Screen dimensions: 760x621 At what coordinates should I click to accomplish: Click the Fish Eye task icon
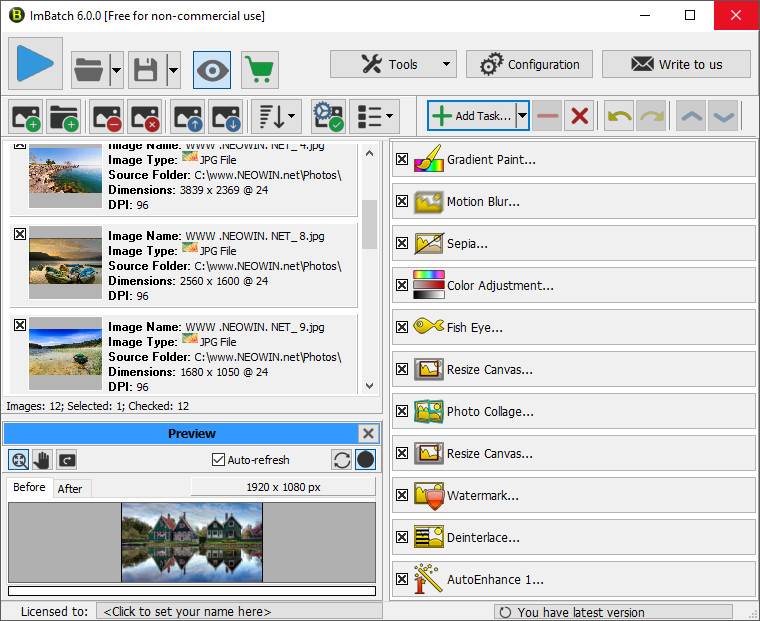point(428,326)
